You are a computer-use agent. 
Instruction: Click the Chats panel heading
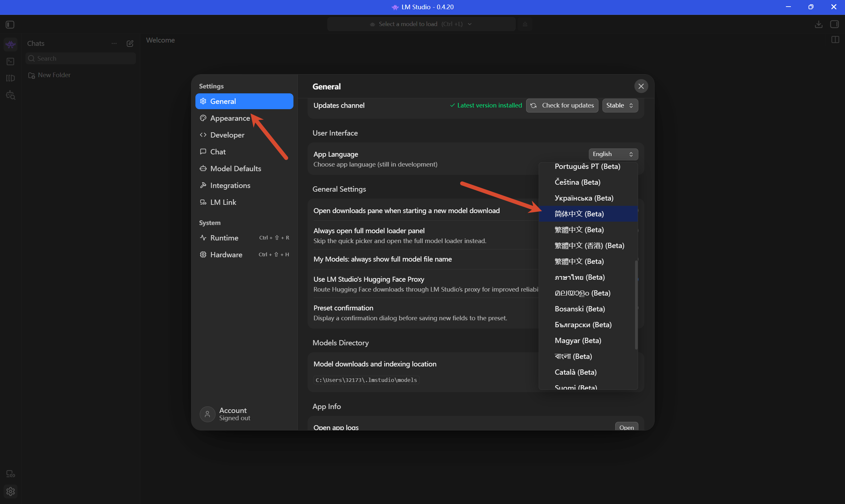pyautogui.click(x=36, y=44)
